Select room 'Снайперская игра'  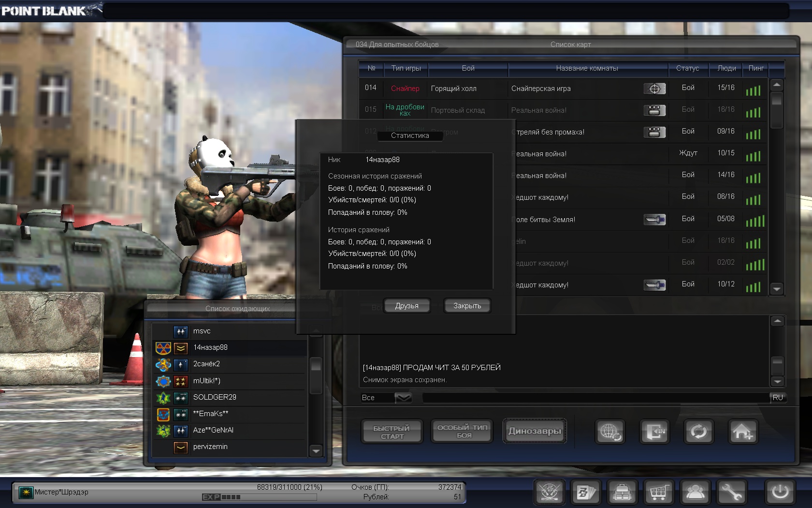point(563,89)
